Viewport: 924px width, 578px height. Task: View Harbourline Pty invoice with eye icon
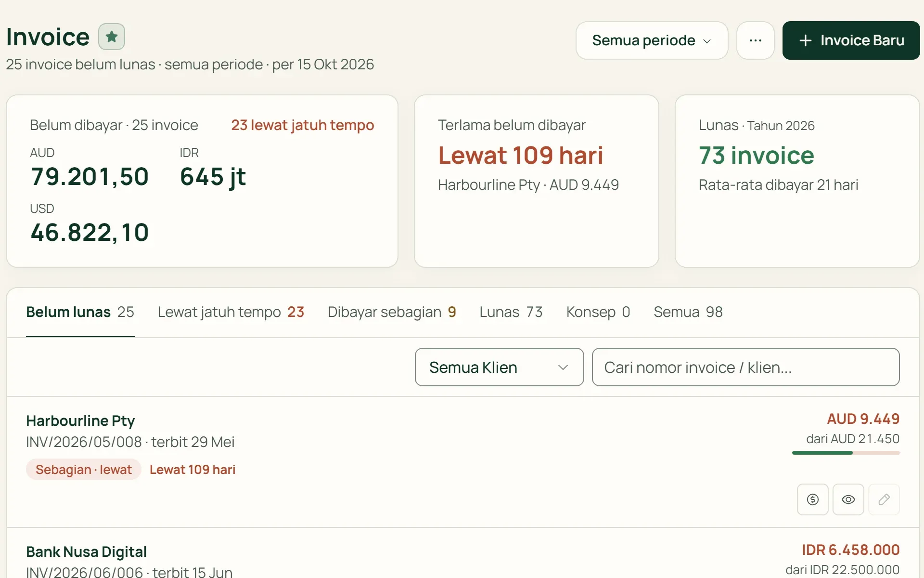(848, 499)
